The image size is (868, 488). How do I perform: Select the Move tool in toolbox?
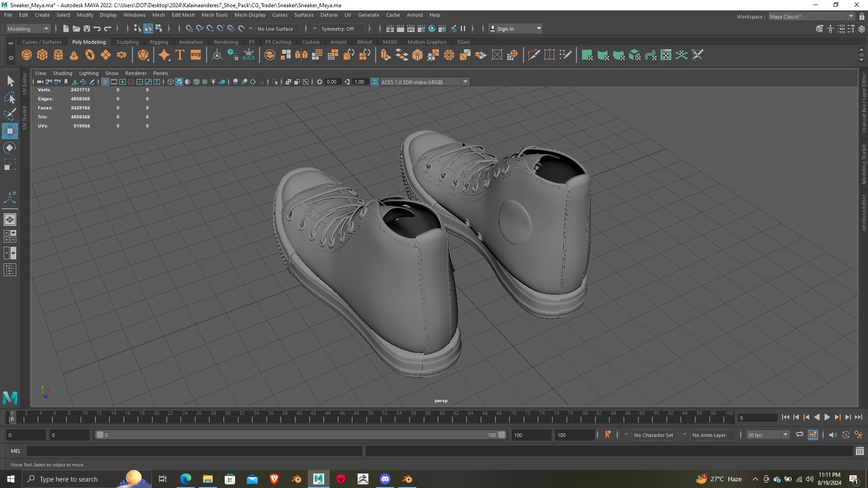(x=10, y=131)
